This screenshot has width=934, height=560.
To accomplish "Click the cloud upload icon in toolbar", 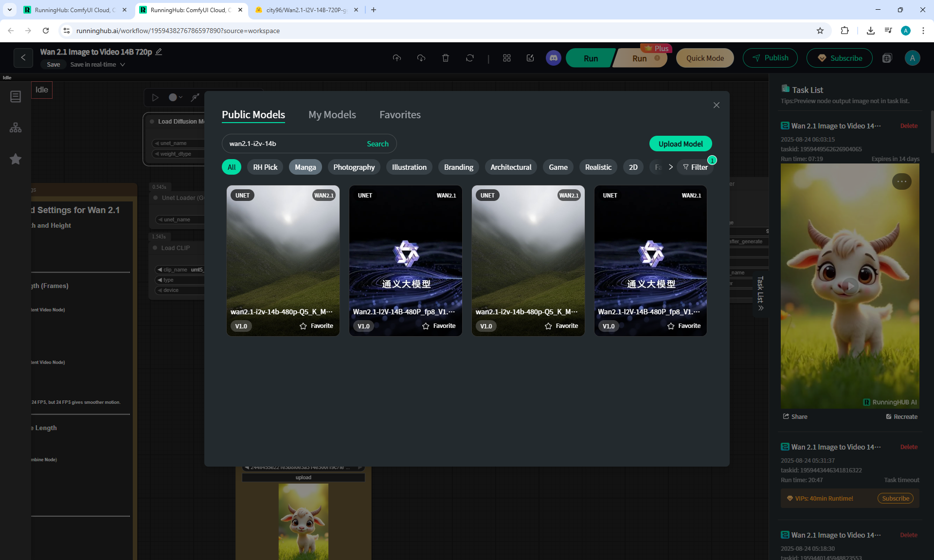I will (x=397, y=58).
